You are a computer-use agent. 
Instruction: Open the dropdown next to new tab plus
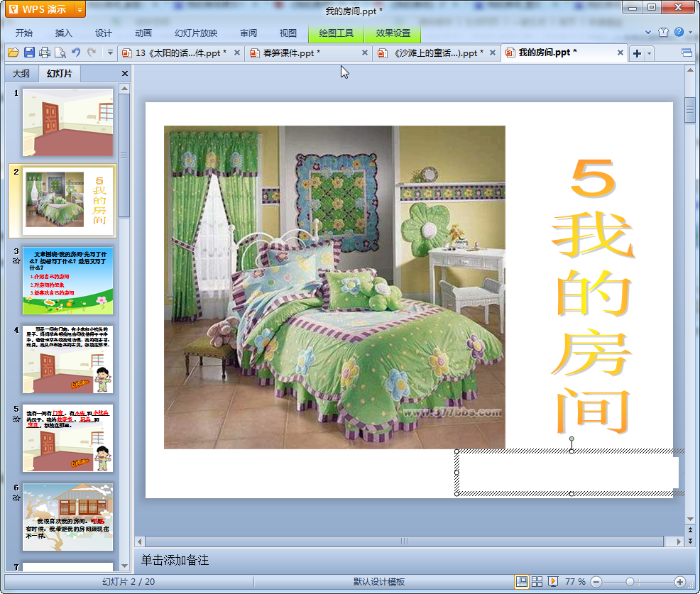tap(649, 53)
